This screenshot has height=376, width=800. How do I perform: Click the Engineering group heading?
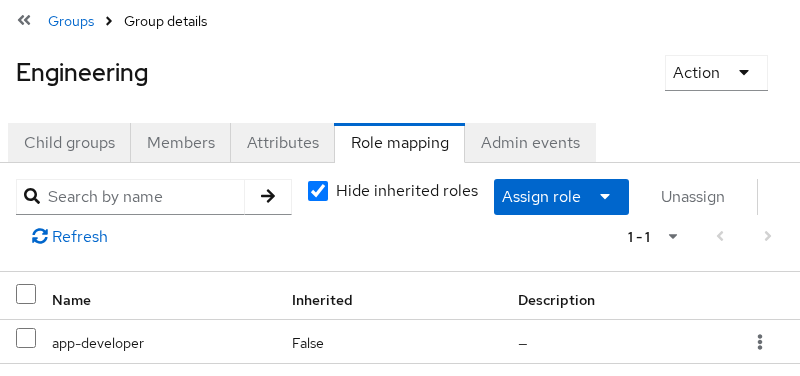click(82, 73)
